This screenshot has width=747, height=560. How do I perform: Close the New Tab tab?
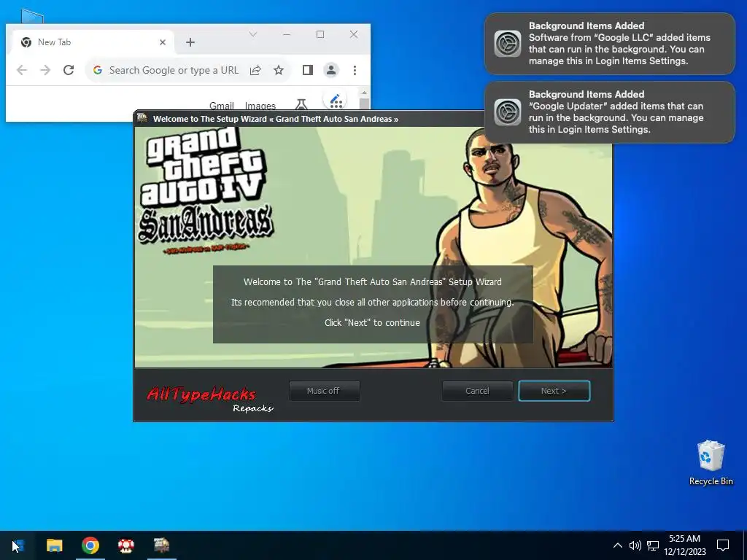click(x=163, y=42)
